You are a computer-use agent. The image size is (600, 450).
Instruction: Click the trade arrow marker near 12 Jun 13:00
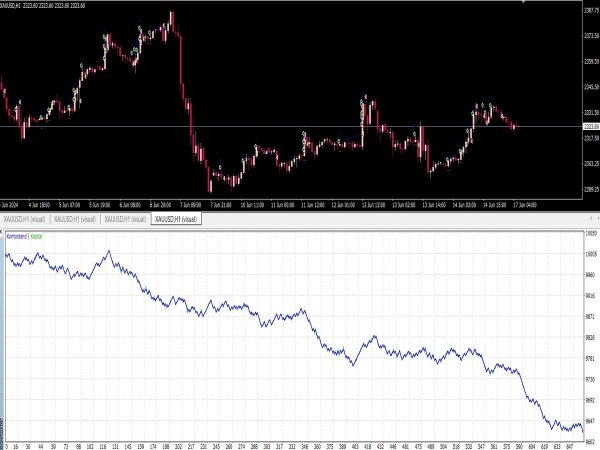(x=362, y=102)
